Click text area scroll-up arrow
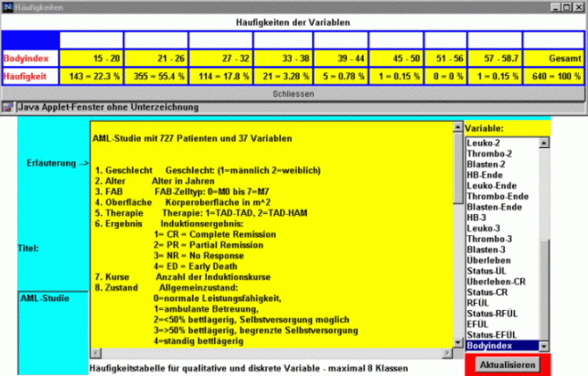 point(457,130)
